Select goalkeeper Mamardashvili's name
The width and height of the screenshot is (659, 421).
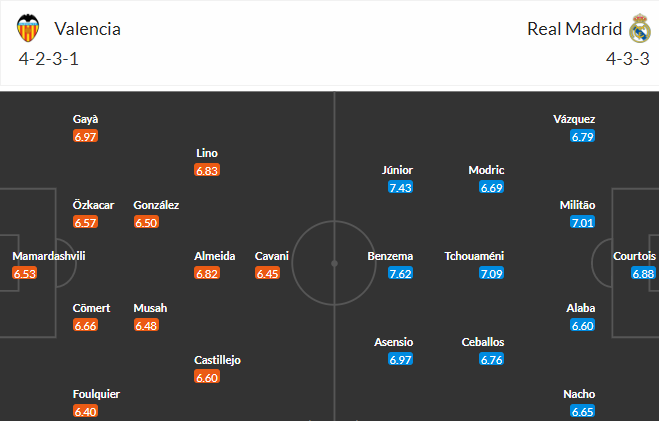tap(49, 256)
